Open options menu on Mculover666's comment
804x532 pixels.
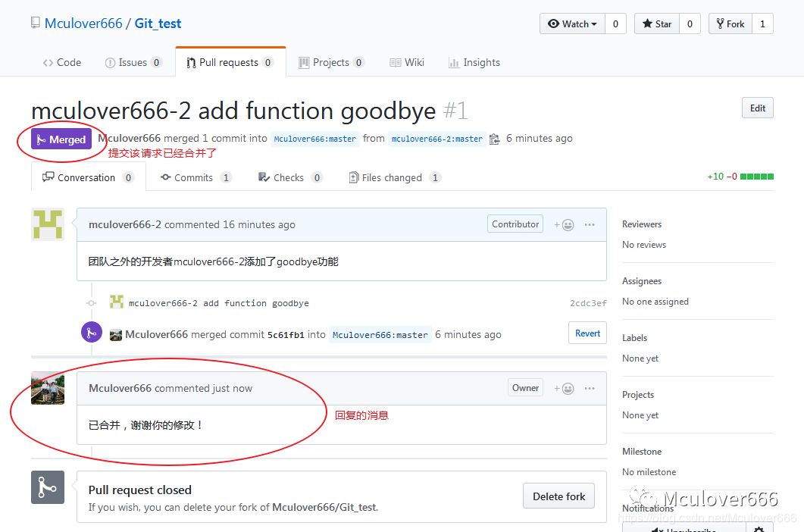click(x=590, y=388)
